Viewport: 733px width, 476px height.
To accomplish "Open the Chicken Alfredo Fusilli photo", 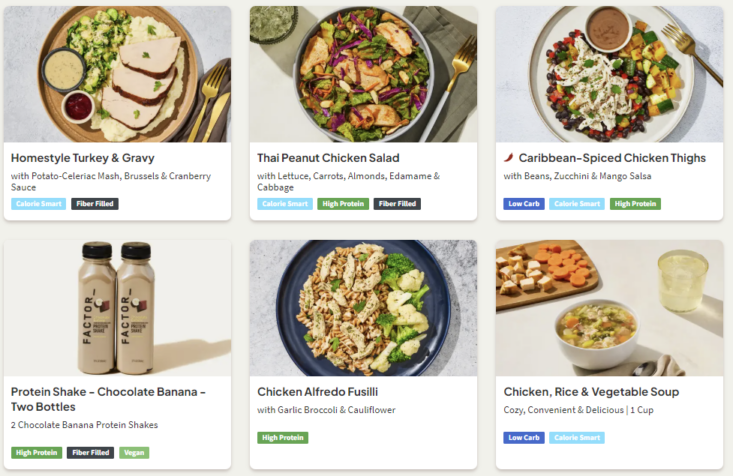I will 363,308.
